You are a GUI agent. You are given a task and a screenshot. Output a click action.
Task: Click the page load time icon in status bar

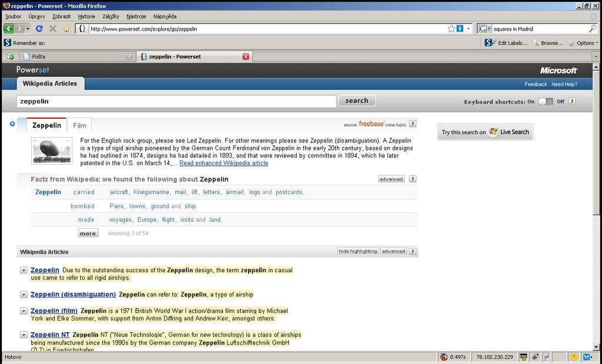coord(444,357)
